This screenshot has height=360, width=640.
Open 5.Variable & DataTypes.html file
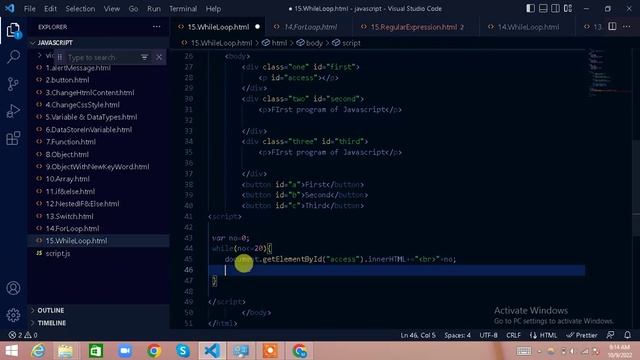point(91,117)
